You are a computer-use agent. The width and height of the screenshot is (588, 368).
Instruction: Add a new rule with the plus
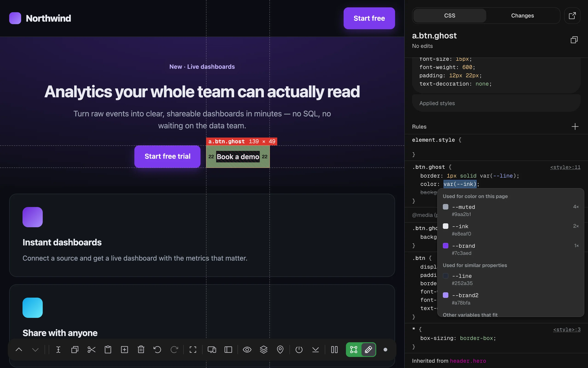(575, 126)
